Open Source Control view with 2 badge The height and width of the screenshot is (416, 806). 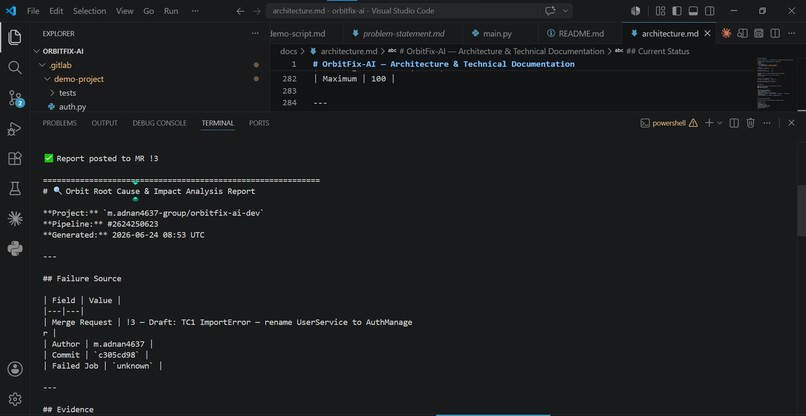15,98
